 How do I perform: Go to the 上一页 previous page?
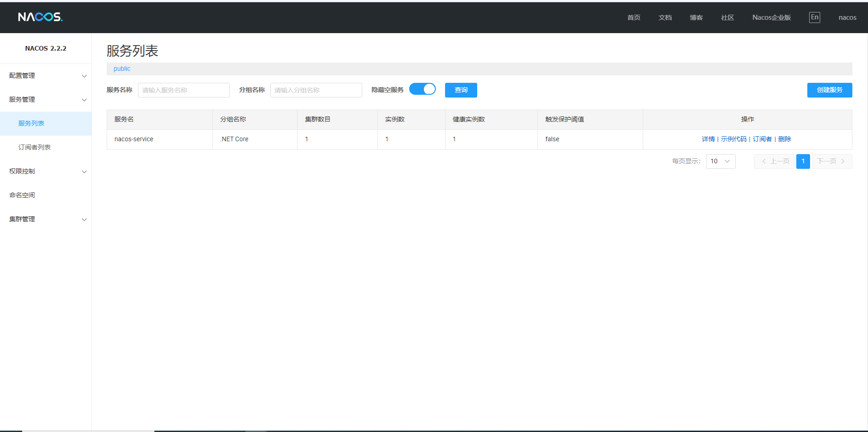(x=774, y=161)
